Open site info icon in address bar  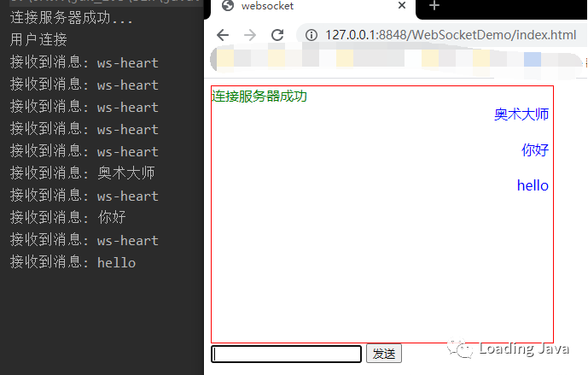point(311,35)
